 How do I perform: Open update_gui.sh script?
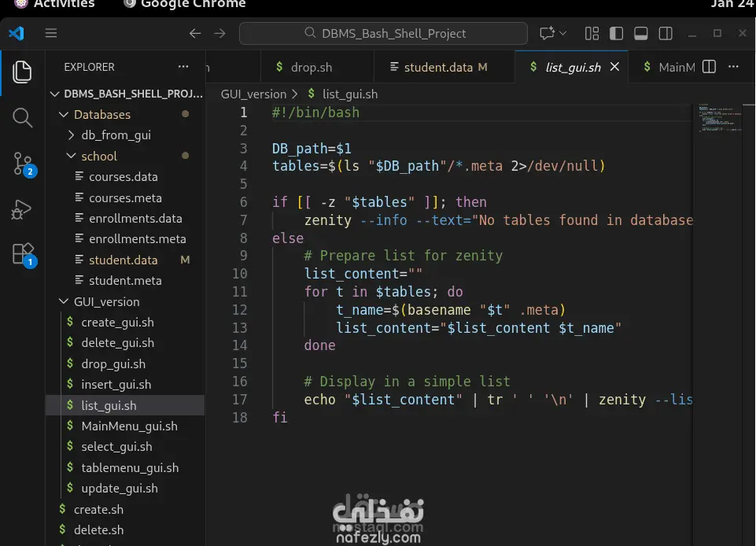[x=127, y=488]
